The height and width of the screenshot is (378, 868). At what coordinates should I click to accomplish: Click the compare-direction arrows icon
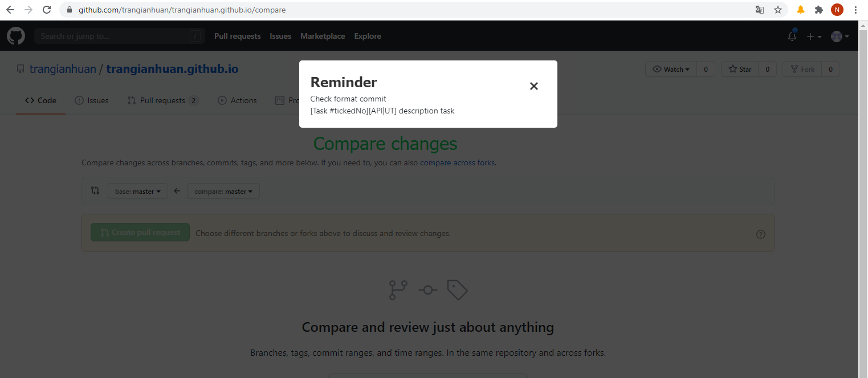95,191
